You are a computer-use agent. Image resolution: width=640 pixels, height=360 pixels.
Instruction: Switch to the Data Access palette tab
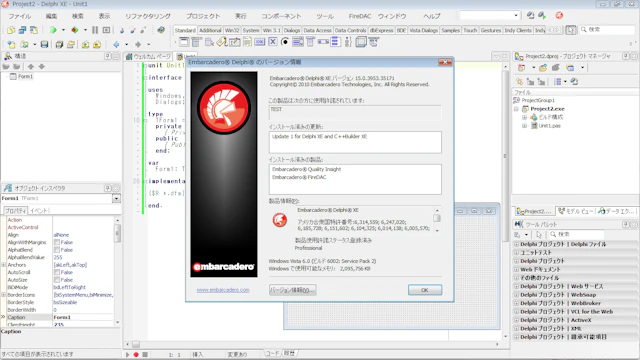point(317,30)
